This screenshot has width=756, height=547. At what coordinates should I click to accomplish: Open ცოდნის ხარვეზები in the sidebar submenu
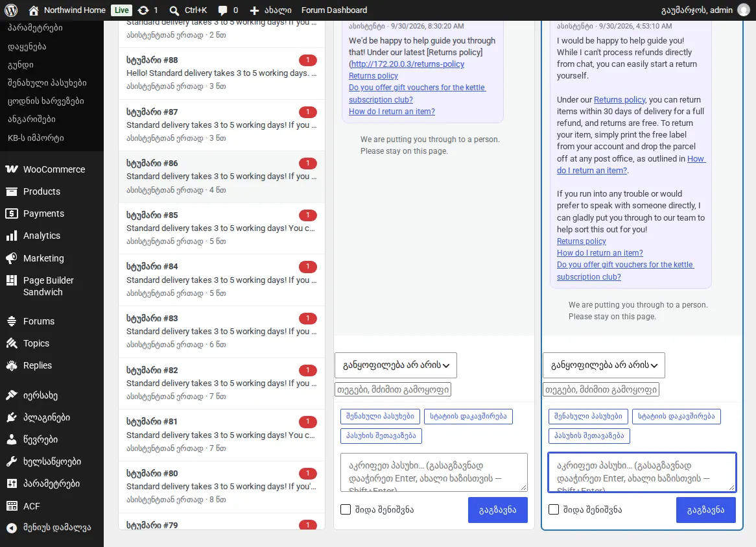[x=46, y=101]
